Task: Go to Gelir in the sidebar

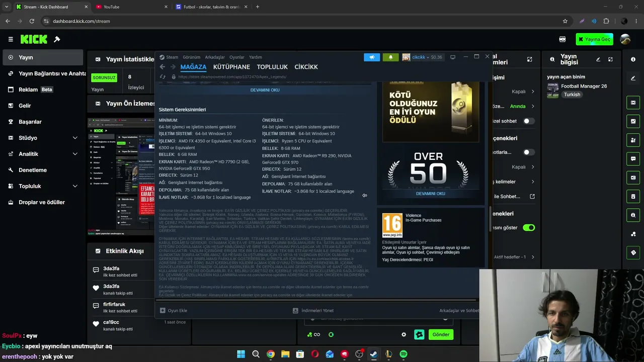Action: 43,106
